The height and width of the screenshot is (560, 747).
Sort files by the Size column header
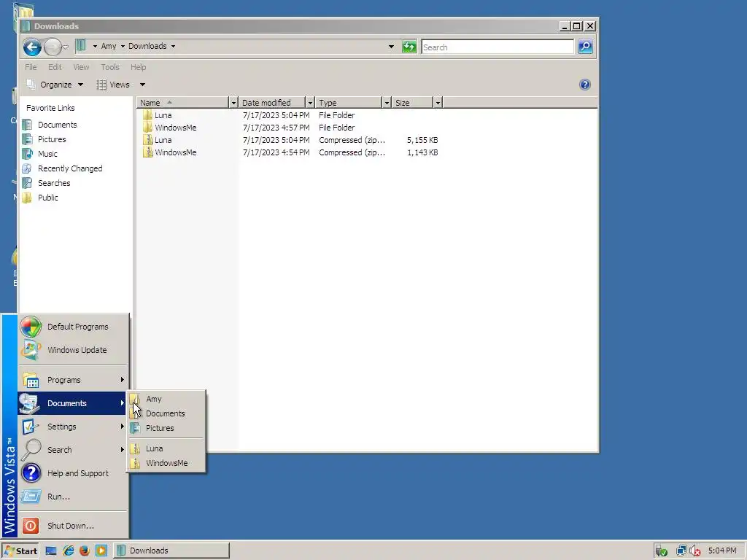pos(413,103)
